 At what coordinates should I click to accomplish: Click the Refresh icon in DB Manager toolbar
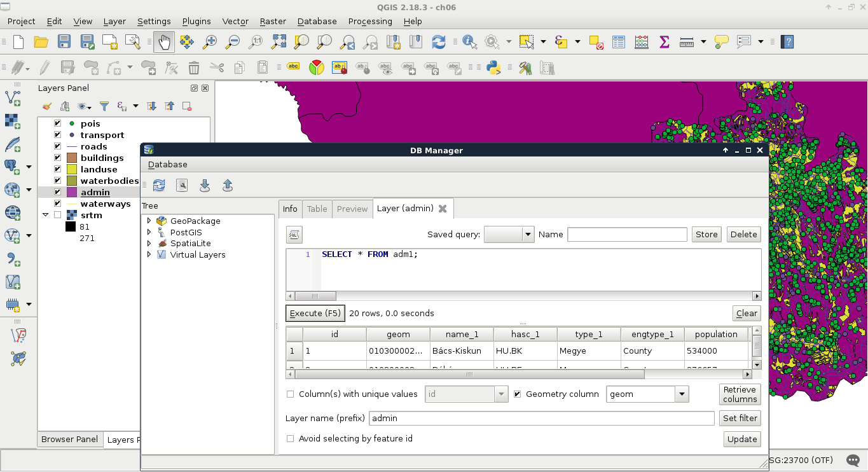(x=159, y=185)
